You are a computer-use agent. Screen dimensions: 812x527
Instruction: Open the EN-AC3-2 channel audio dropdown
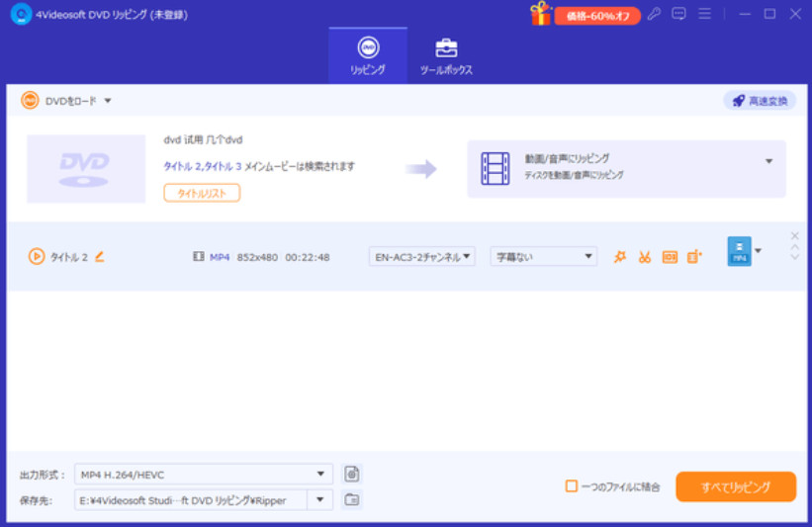tap(422, 257)
